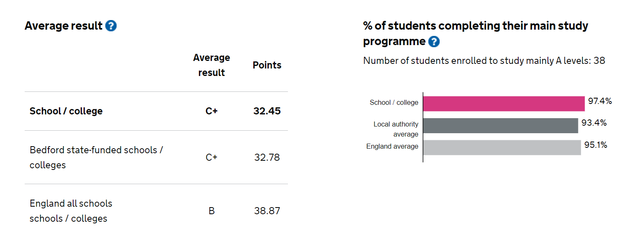The image size is (644, 233).
Task: Click Bedford state-funded schools / colleges row label
Action: [x=96, y=157]
